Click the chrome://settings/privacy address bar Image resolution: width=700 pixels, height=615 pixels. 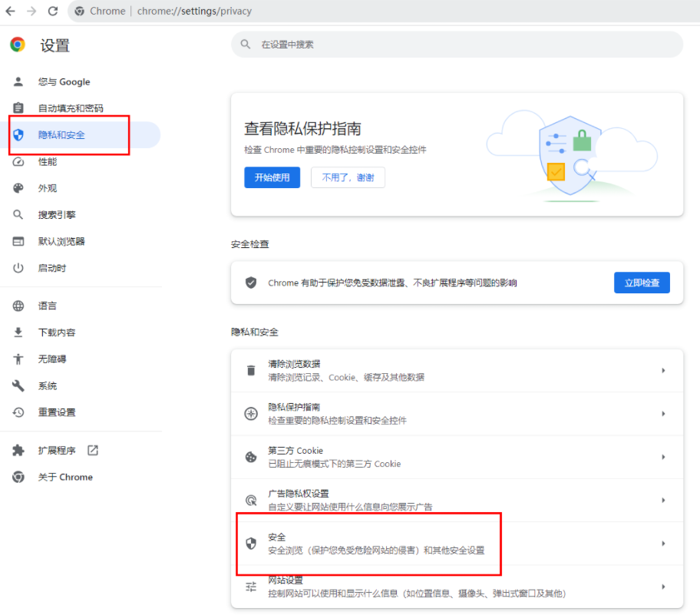pos(384,11)
